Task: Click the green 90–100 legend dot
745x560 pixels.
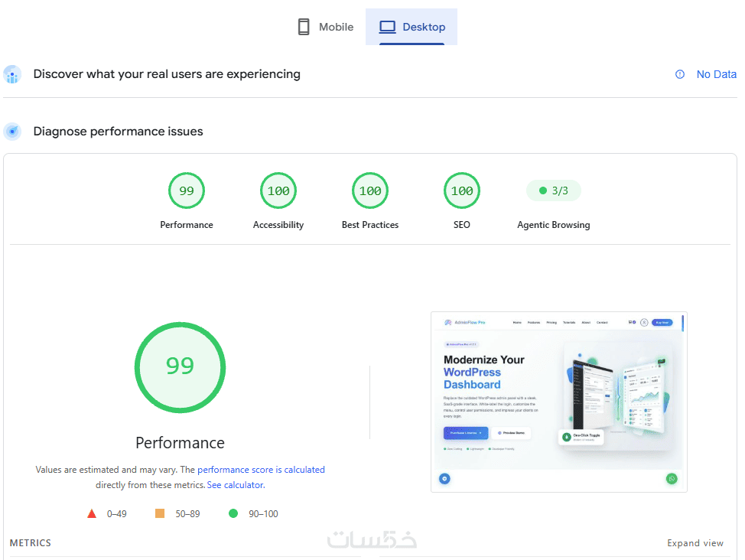Action: click(x=233, y=513)
